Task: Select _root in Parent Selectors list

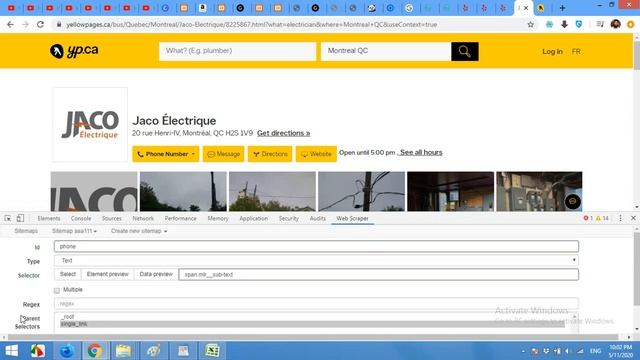Action: pos(312,317)
